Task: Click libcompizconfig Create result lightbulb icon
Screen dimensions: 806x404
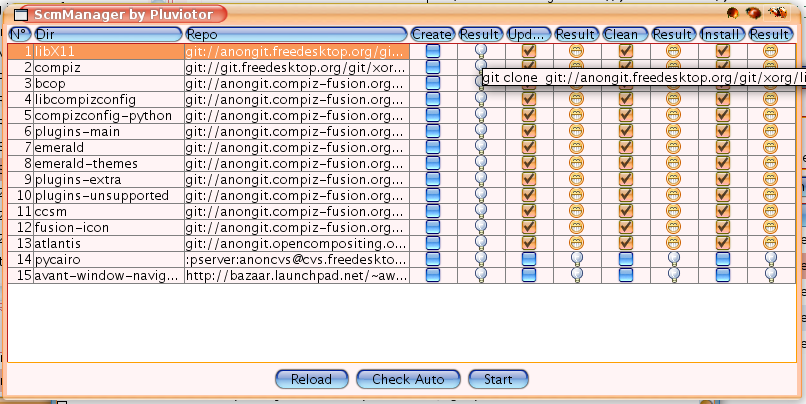Action: point(481,99)
